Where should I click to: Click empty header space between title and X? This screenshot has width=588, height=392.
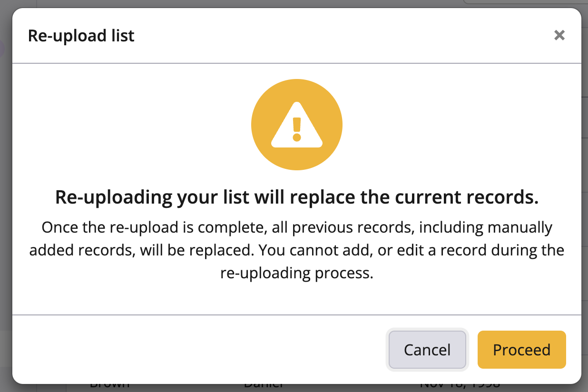(x=333, y=36)
